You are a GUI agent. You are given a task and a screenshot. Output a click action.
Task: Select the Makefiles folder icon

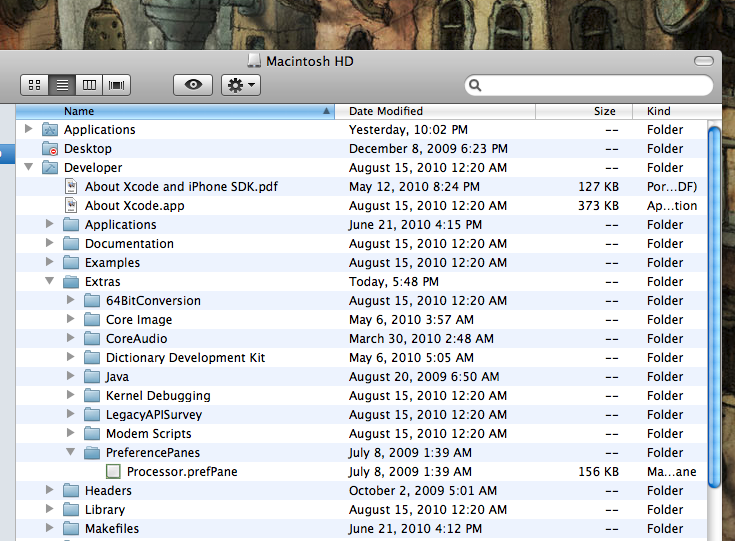71,528
